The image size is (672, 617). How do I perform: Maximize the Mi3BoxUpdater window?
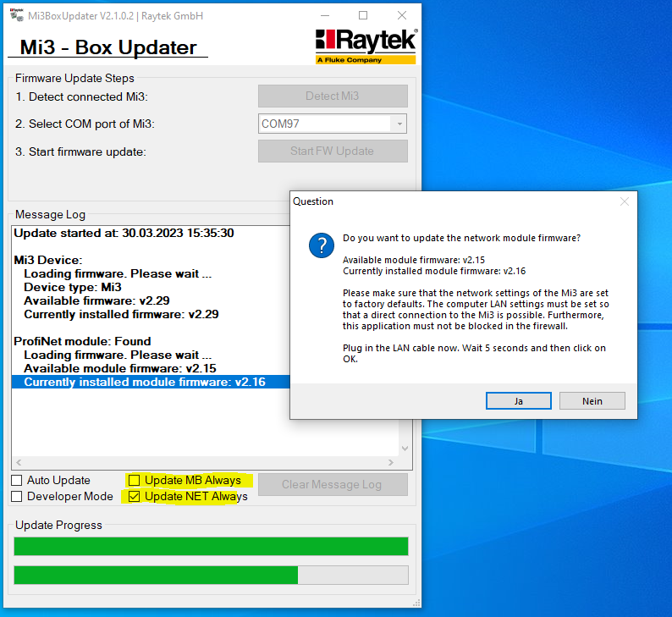pyautogui.click(x=363, y=15)
